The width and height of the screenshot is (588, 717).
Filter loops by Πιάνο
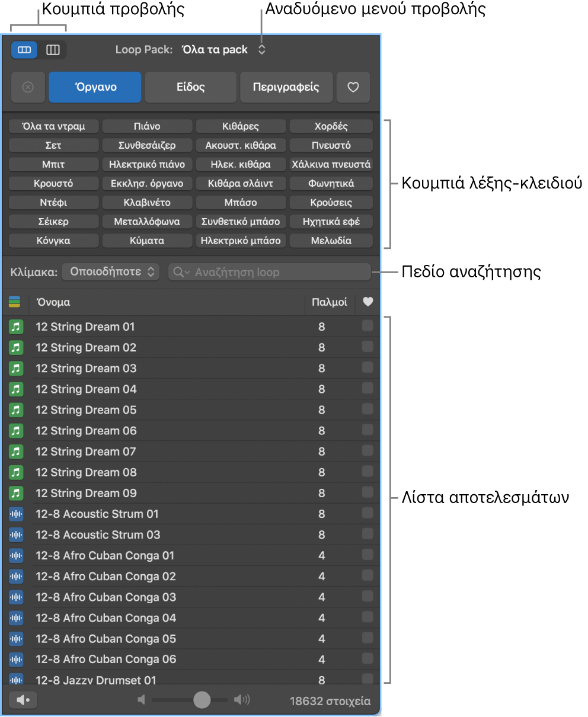pos(147,126)
